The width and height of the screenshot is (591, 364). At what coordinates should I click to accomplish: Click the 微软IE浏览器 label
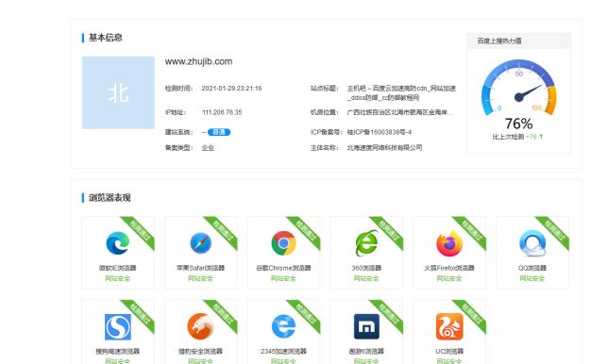tap(118, 268)
